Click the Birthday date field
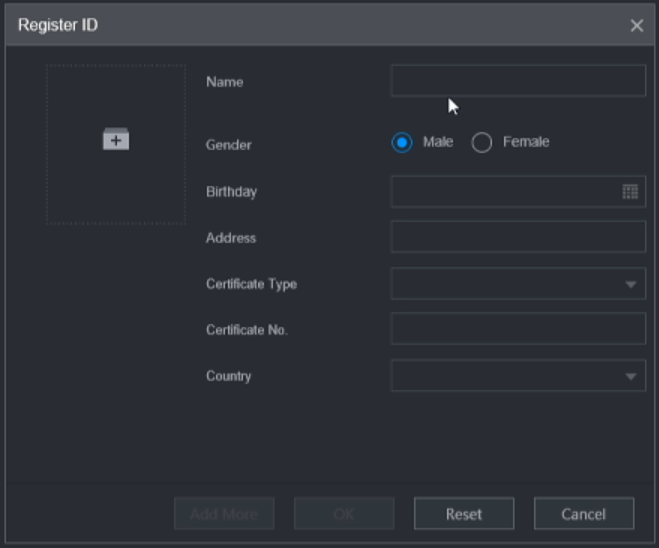The width and height of the screenshot is (659, 548). pyautogui.click(x=505, y=191)
